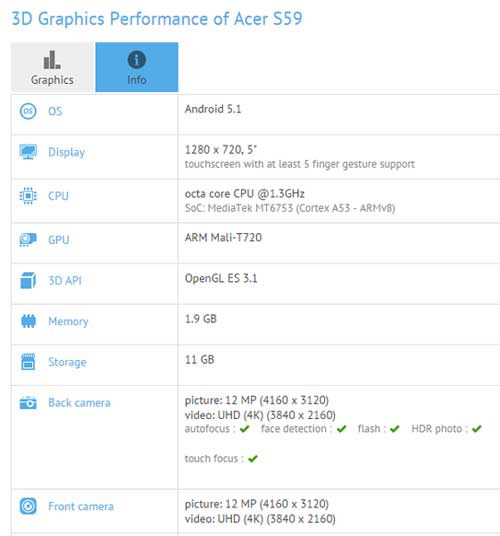Viewport: 500px width, 536px height.
Task: Click the 'GPU' label
Action: tap(58, 240)
